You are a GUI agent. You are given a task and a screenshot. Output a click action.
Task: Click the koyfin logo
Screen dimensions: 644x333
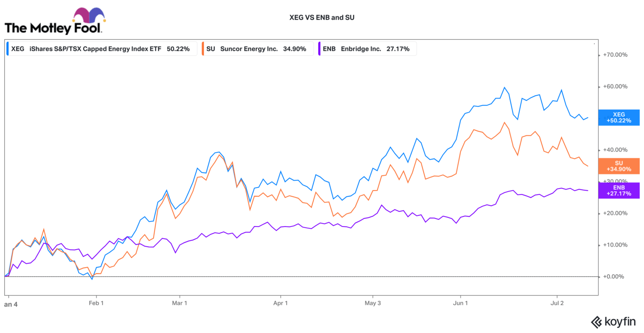click(x=613, y=322)
